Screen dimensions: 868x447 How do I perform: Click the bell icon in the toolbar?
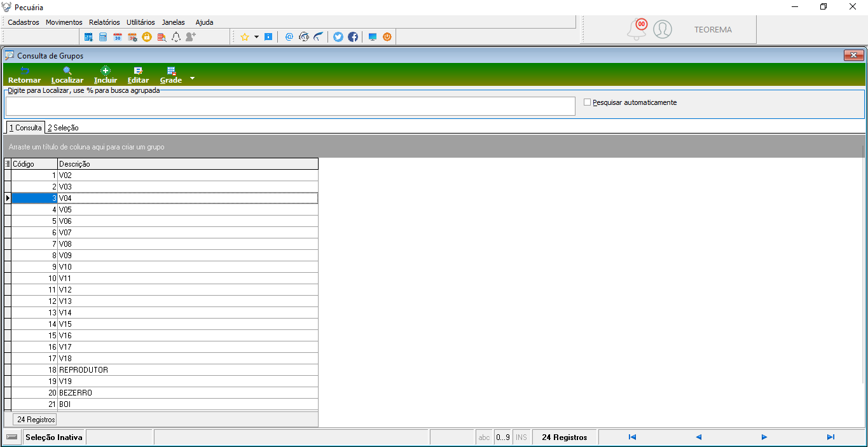[x=176, y=37]
